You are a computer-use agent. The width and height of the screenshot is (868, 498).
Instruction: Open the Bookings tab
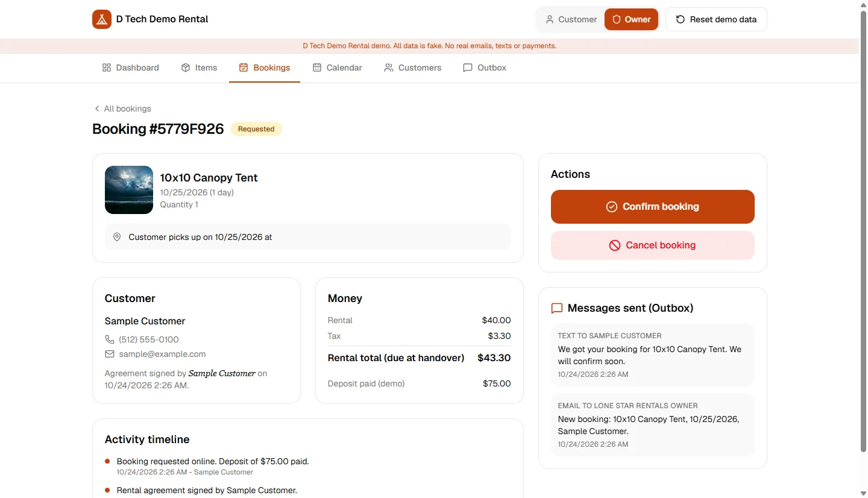265,68
